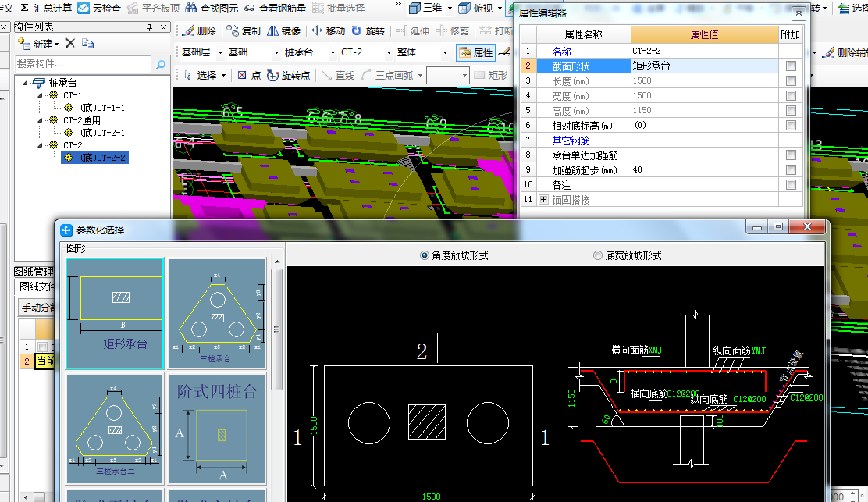Tick the 附加 checkbox for 加强筋起步
The width and height of the screenshot is (868, 502).
[791, 170]
